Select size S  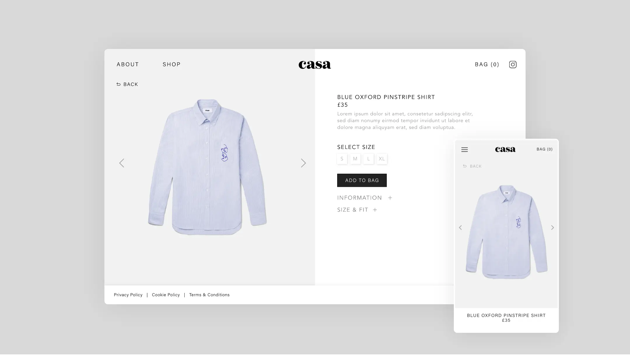tap(342, 159)
